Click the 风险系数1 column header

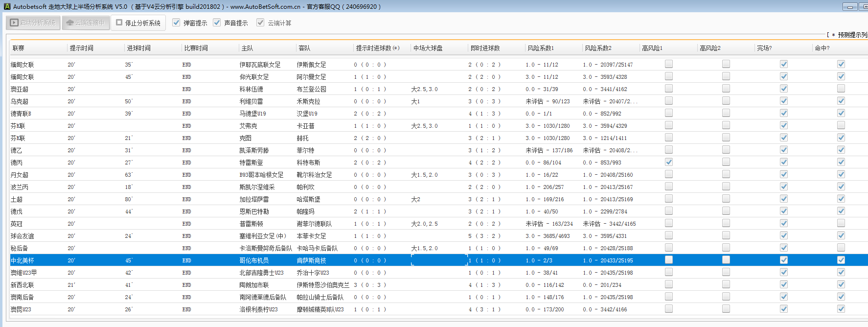coord(540,48)
